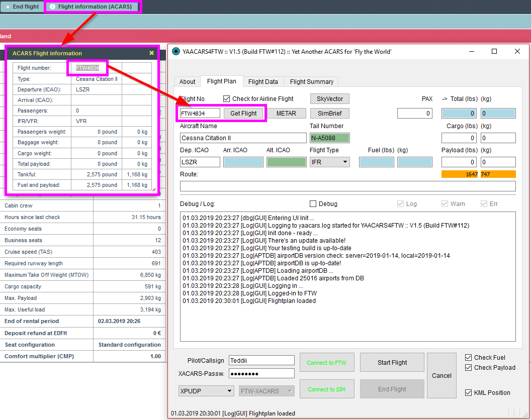Viewport: 531px width, 420px height.
Task: Enable the Debug checkbox
Action: point(313,204)
